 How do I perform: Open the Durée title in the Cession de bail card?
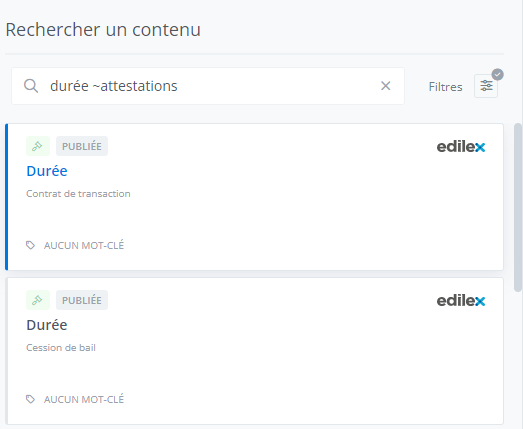click(x=47, y=325)
